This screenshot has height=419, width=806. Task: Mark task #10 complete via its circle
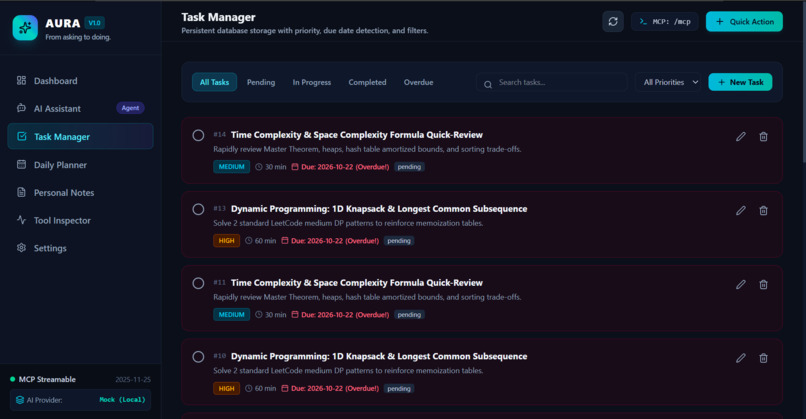(x=198, y=357)
